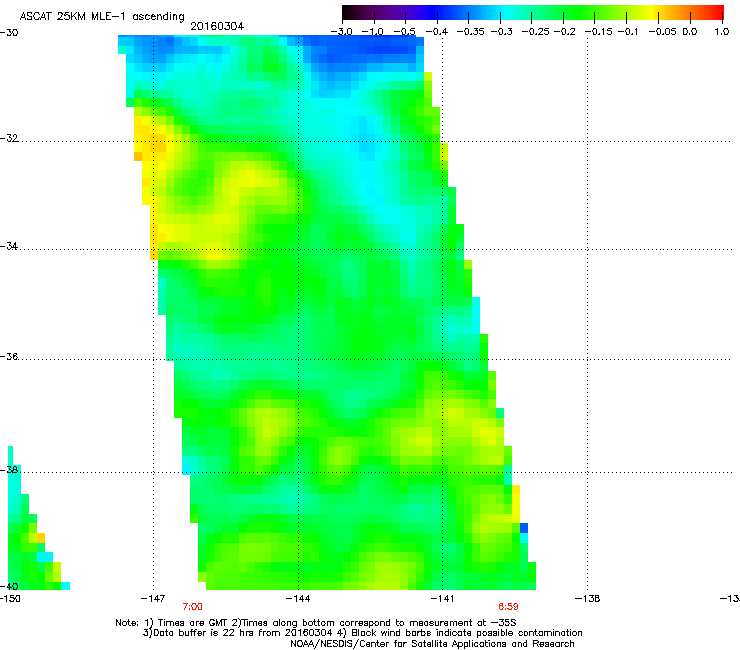The width and height of the screenshot is (740, 650).
Task: Click the 0.0 label on the color bar
Action: tap(690, 32)
